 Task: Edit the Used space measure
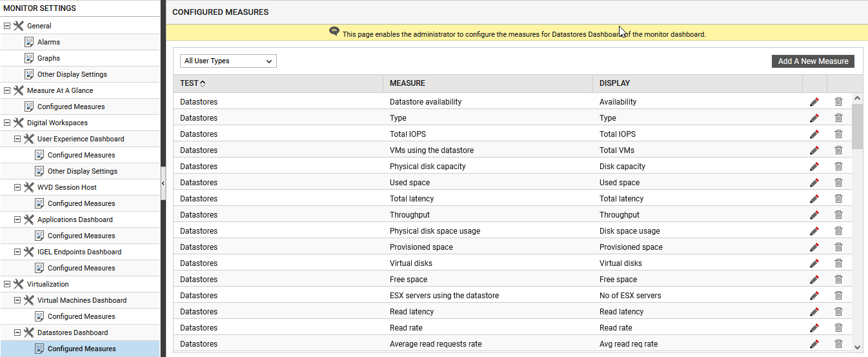point(814,183)
